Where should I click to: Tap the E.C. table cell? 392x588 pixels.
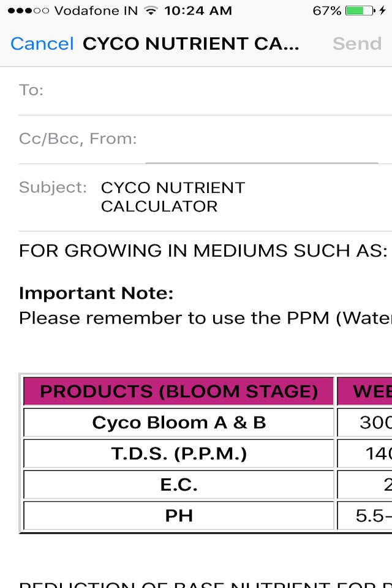179,485
